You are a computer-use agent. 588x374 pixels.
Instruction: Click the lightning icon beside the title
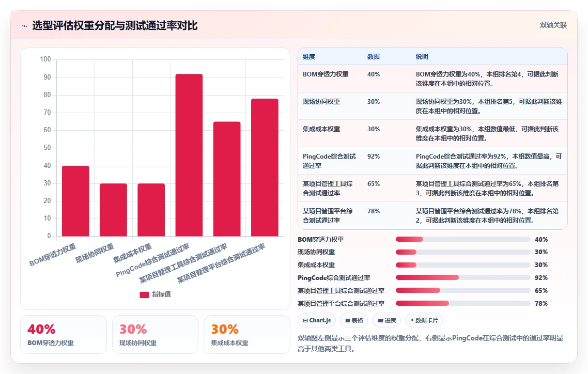pyautogui.click(x=25, y=26)
